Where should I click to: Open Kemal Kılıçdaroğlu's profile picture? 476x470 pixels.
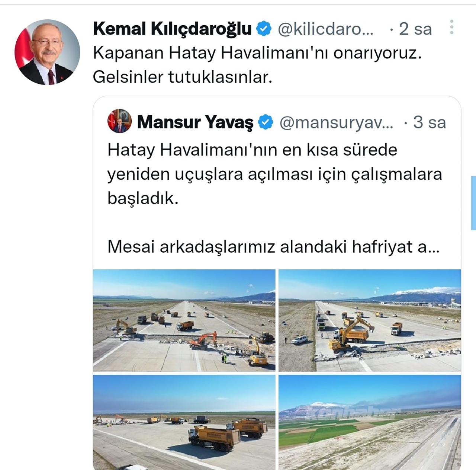click(x=47, y=52)
